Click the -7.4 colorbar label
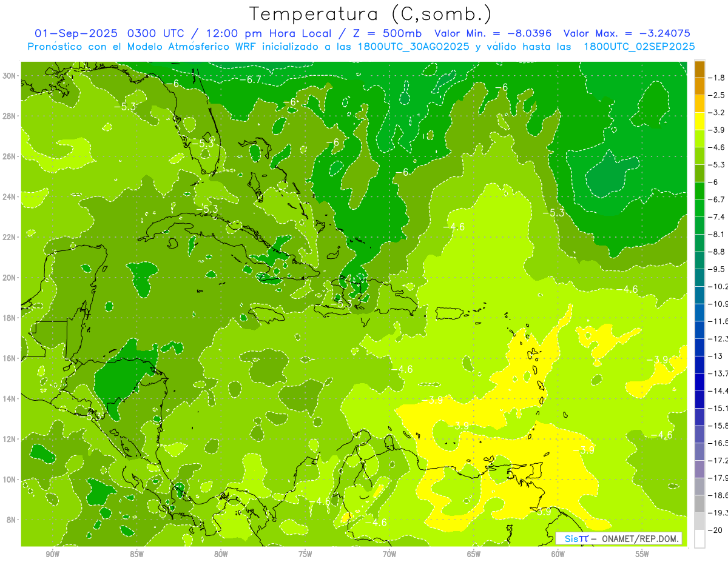This screenshot has width=728, height=562. pyautogui.click(x=716, y=217)
